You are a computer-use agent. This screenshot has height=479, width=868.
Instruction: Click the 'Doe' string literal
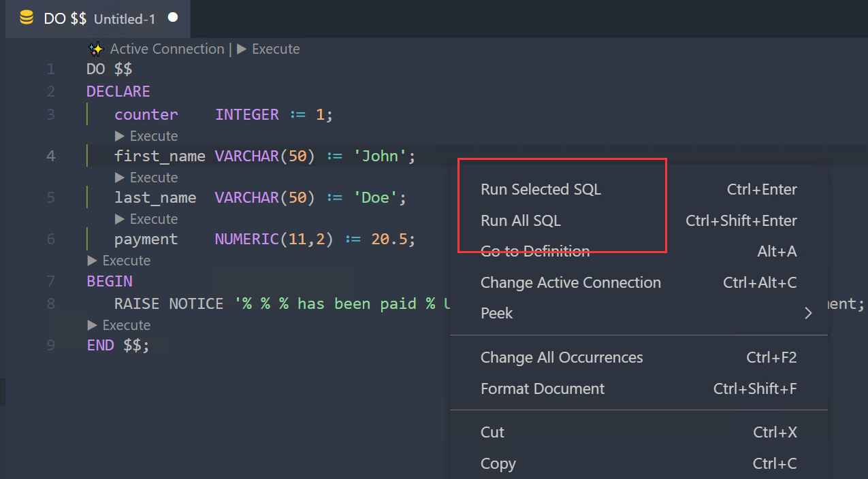point(375,198)
